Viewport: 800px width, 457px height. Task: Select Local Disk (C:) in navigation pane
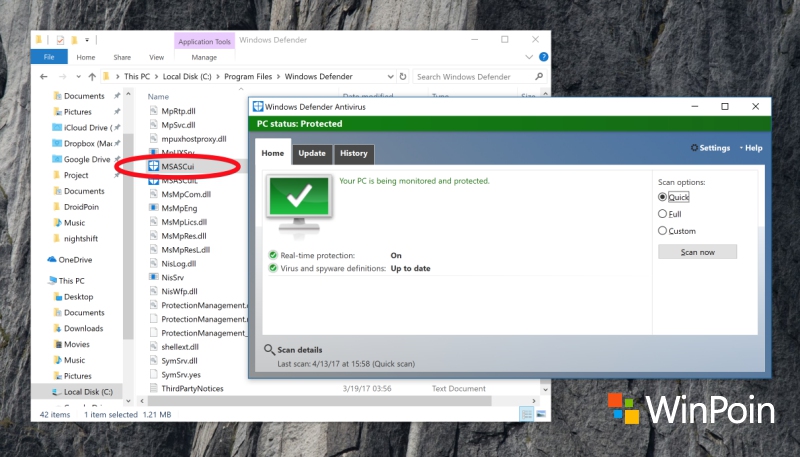point(83,392)
